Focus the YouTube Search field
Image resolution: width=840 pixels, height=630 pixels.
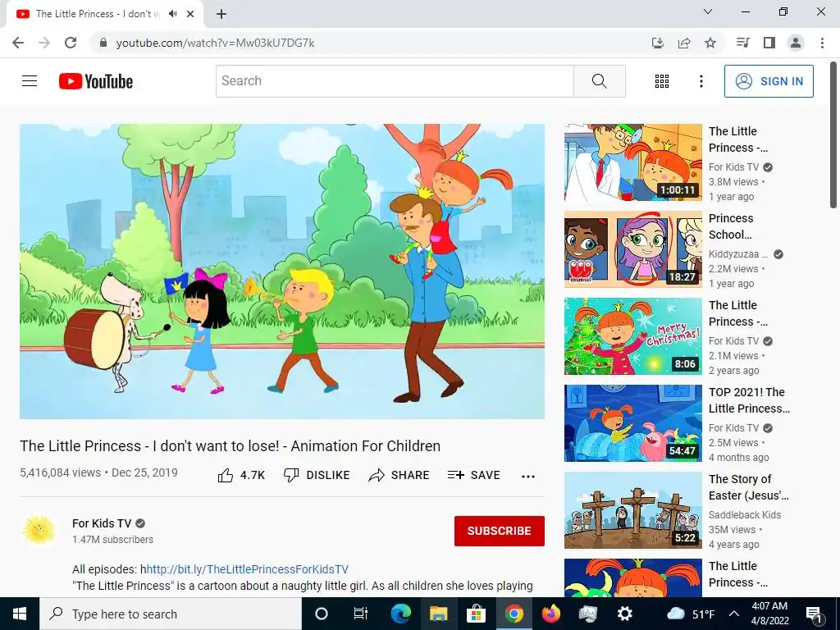395,81
